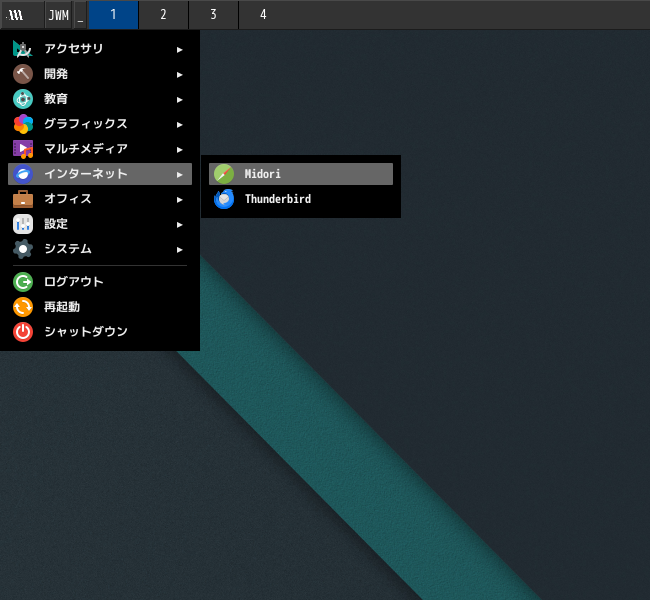Expand 教育 submenu arrow
Image resolution: width=650 pixels, height=600 pixels.
coord(179,100)
